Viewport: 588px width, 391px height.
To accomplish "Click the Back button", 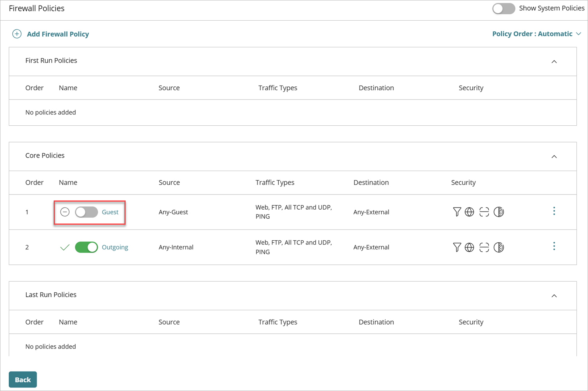I will tap(23, 379).
